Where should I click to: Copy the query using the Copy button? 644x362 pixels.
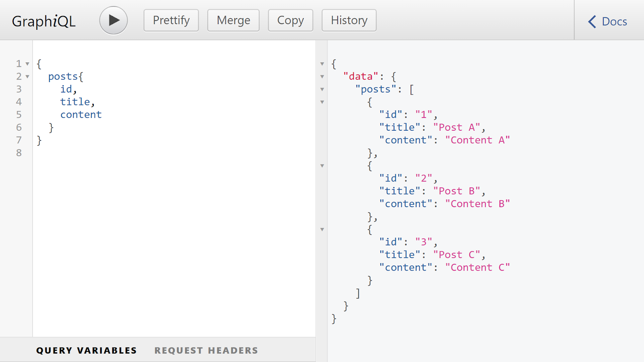(x=290, y=20)
